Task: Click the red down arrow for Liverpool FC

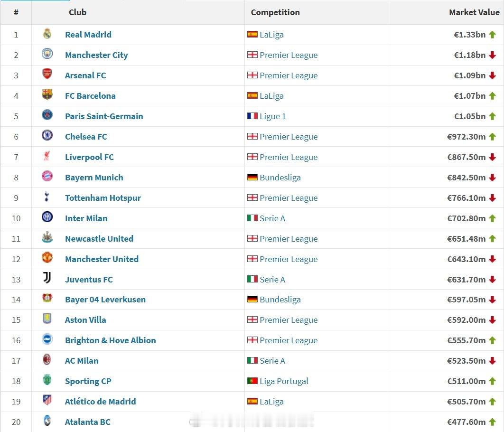Action: [493, 157]
